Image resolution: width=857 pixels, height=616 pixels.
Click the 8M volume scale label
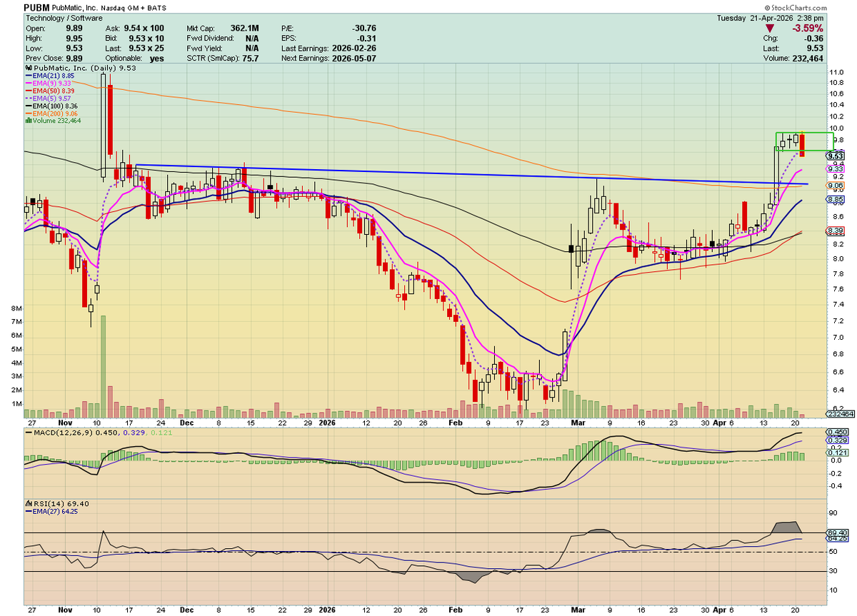click(15, 308)
